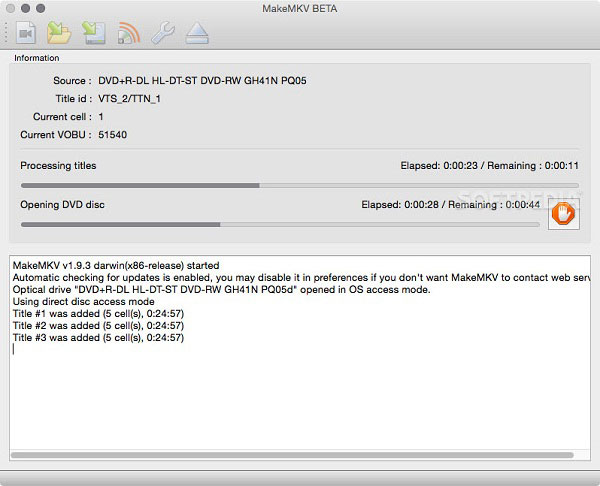Screen dimensions: 600x486
Task: Click the 'Source :' field label
Action: click(72, 81)
